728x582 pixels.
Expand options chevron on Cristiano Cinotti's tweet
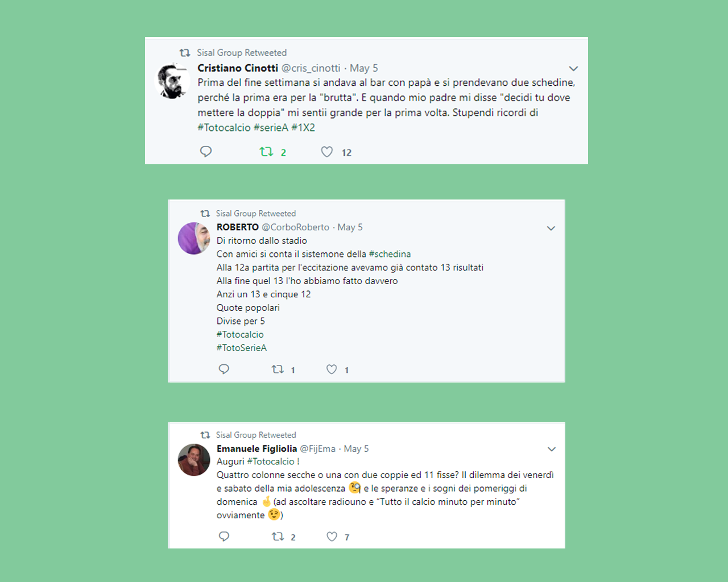pyautogui.click(x=573, y=69)
